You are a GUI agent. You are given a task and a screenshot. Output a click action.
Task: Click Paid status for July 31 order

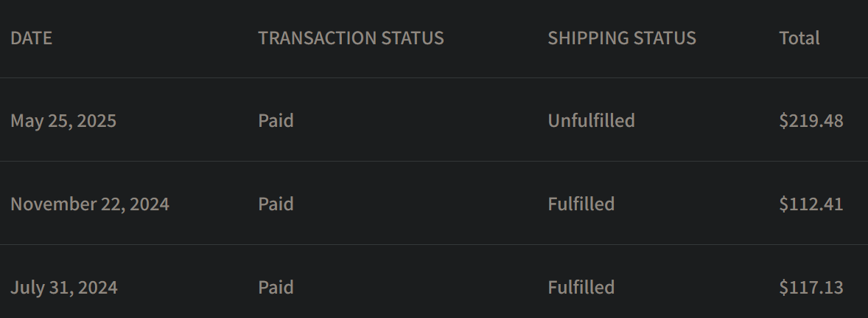[x=276, y=288]
